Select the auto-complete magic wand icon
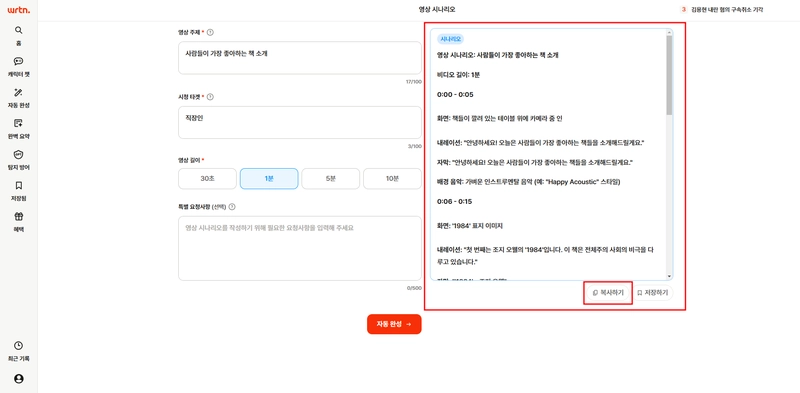This screenshot has height=393, width=800. coord(19,92)
